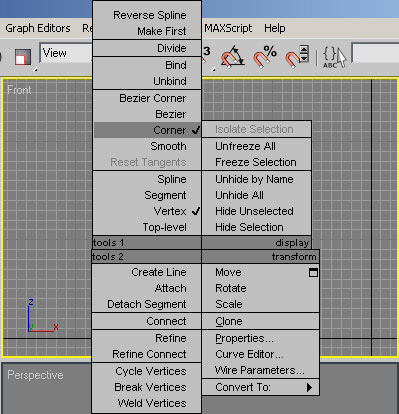Viewport: 399px width, 414px height.
Task: Open Move transform settings box icon
Action: click(313, 272)
